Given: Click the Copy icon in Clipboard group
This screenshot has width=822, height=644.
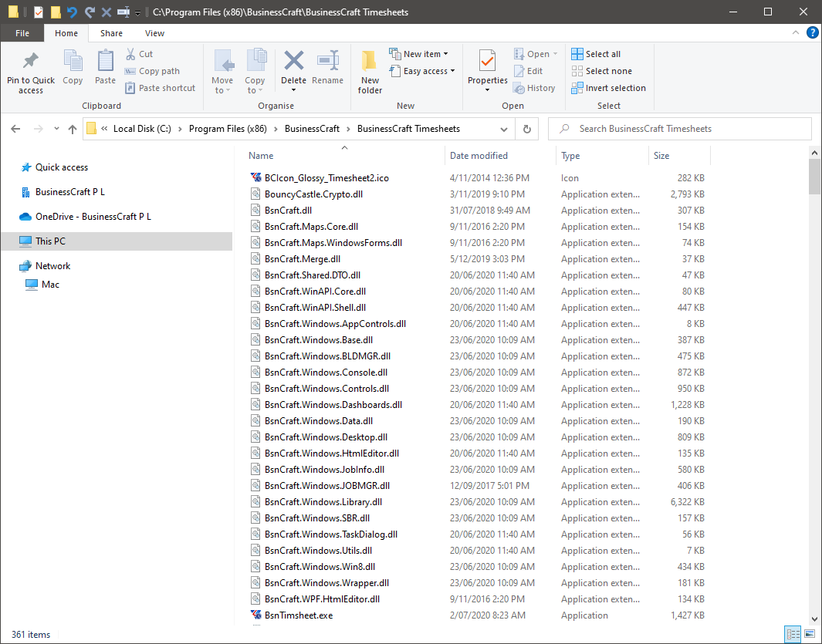Looking at the screenshot, I should [73, 61].
